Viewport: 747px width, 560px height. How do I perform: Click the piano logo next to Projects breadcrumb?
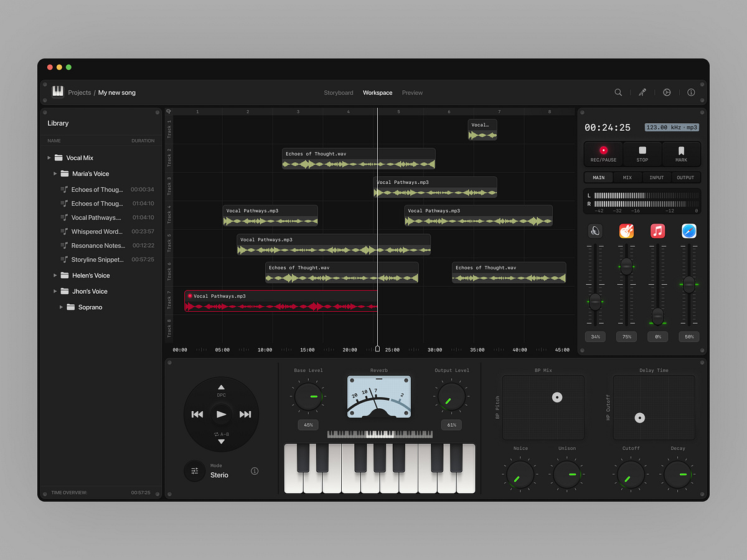[57, 91]
